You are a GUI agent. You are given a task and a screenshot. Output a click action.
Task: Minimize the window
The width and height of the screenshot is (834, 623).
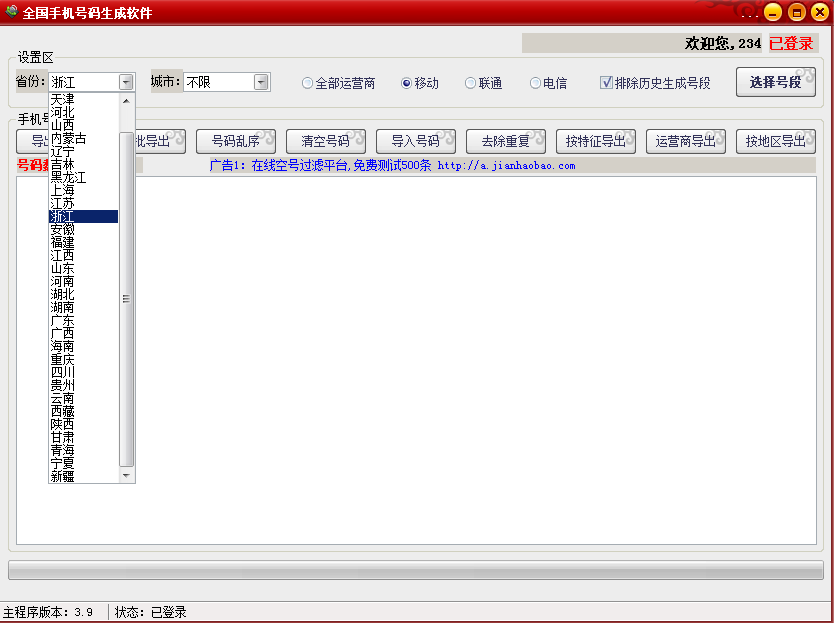tap(773, 12)
